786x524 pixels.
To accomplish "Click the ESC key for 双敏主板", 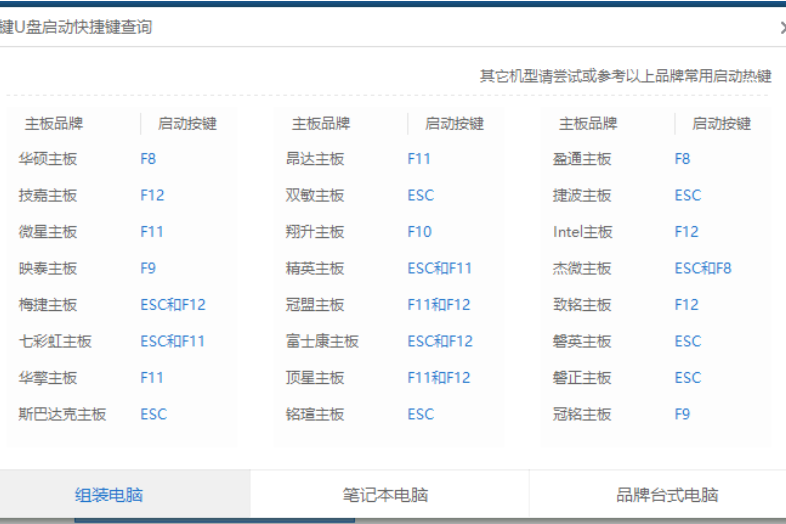I will click(421, 195).
